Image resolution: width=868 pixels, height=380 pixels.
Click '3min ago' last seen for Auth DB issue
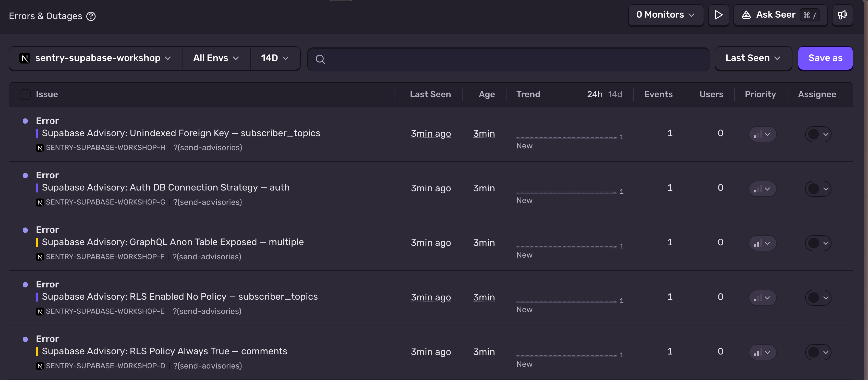pos(431,188)
